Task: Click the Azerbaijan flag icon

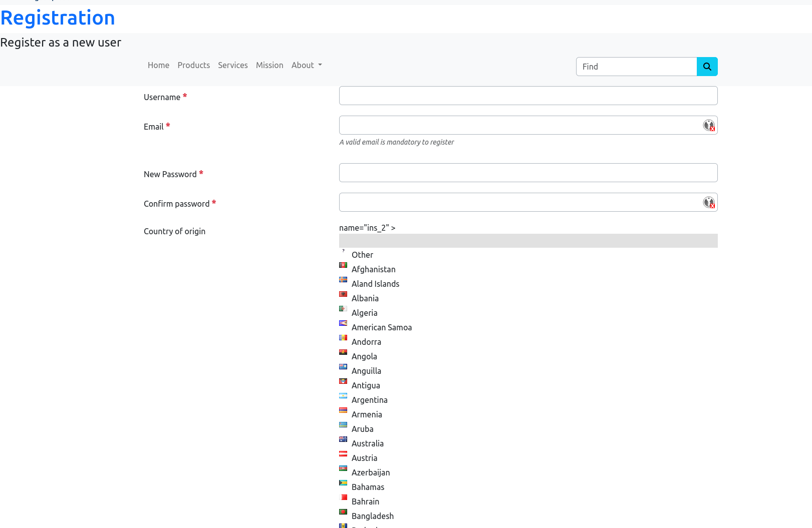Action: tap(343, 468)
